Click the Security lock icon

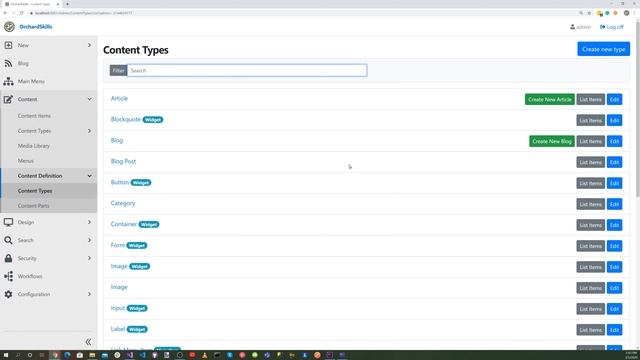tap(8, 258)
